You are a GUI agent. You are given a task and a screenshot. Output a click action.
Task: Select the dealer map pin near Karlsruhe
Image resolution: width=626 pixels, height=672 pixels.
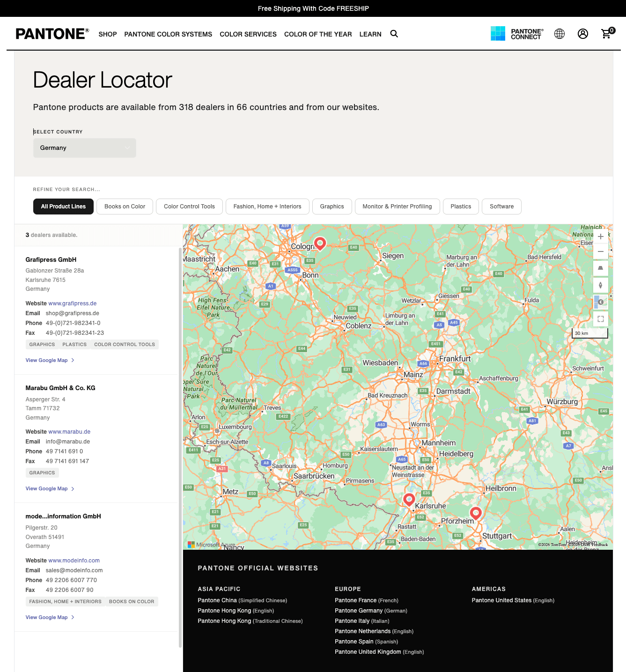(408, 498)
